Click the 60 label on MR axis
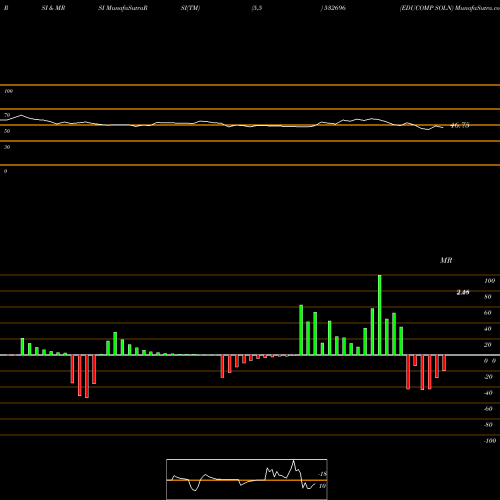 (488, 313)
